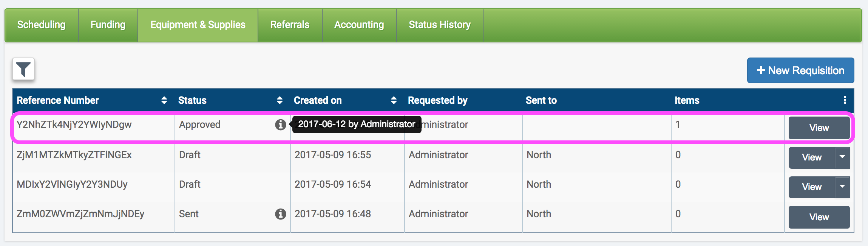Viewport: 868px width, 246px height.
Task: Click reference number MDIxY2VlNGIyY2Y3NDUy cell
Action: 72,185
